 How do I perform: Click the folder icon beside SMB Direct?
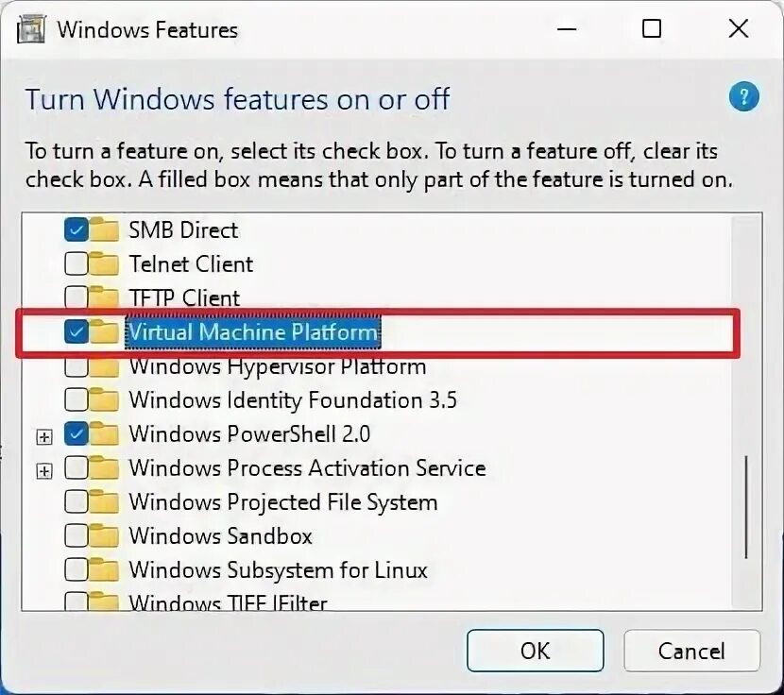tap(105, 229)
